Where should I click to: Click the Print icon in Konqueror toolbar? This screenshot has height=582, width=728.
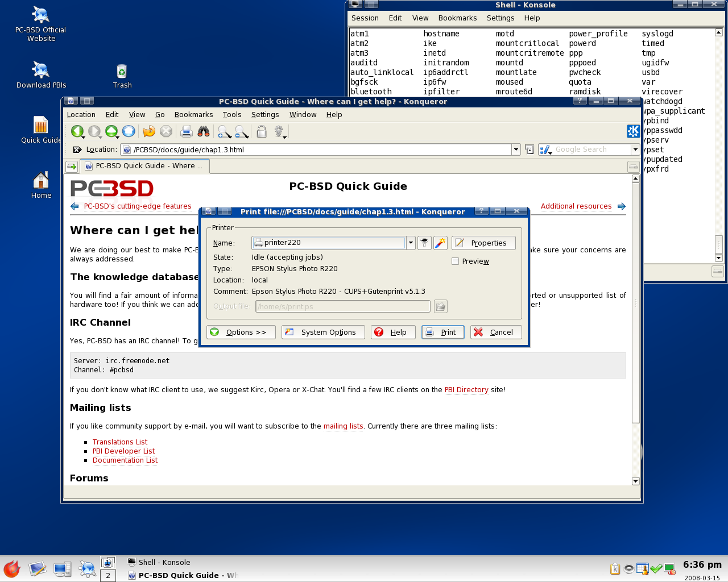[x=186, y=131]
